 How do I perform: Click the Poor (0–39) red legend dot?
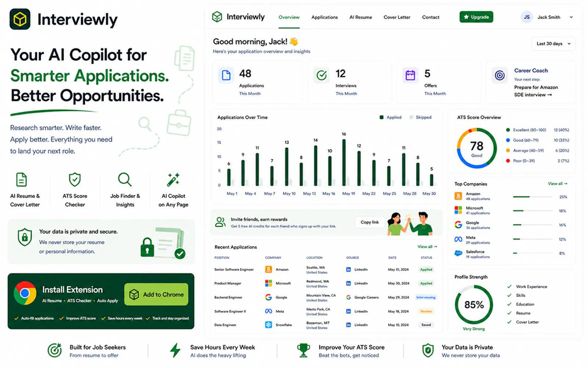(x=508, y=161)
